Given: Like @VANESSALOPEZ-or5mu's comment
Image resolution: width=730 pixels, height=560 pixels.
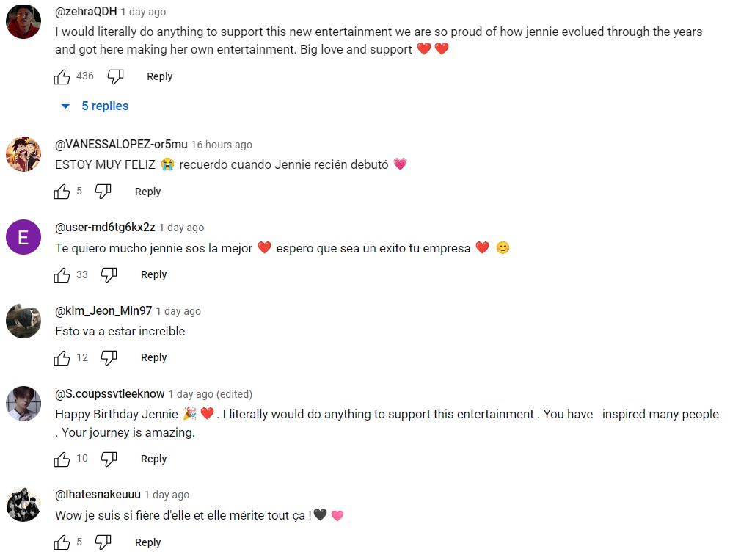Looking at the screenshot, I should pos(62,192).
